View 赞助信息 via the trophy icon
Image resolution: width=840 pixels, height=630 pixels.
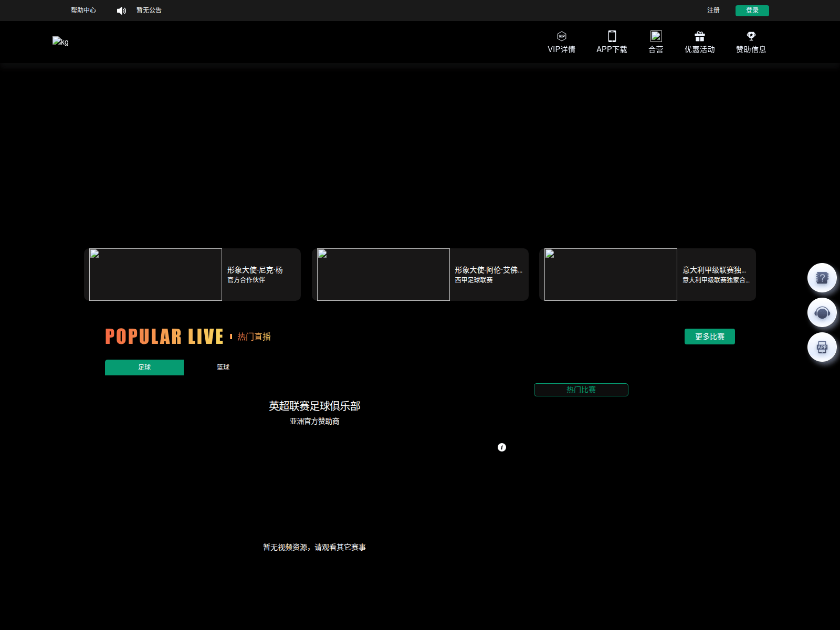[750, 42]
